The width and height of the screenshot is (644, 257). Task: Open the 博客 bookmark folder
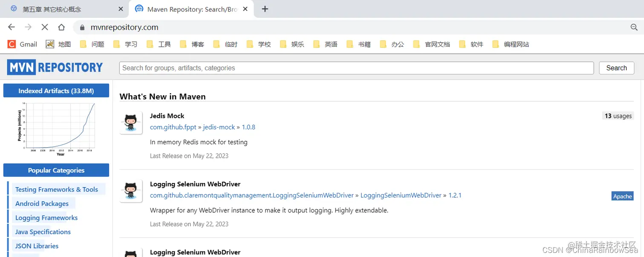click(x=192, y=44)
